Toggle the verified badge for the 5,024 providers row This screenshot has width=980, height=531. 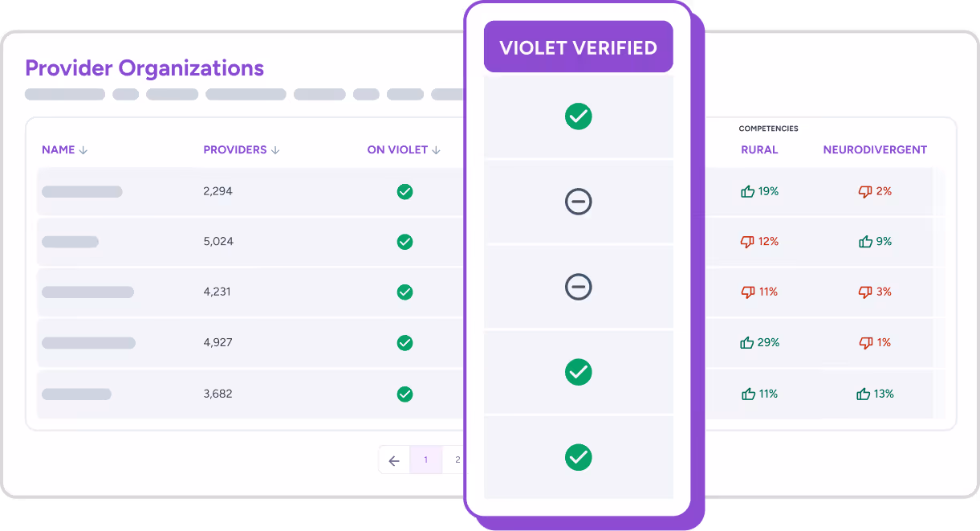405,242
